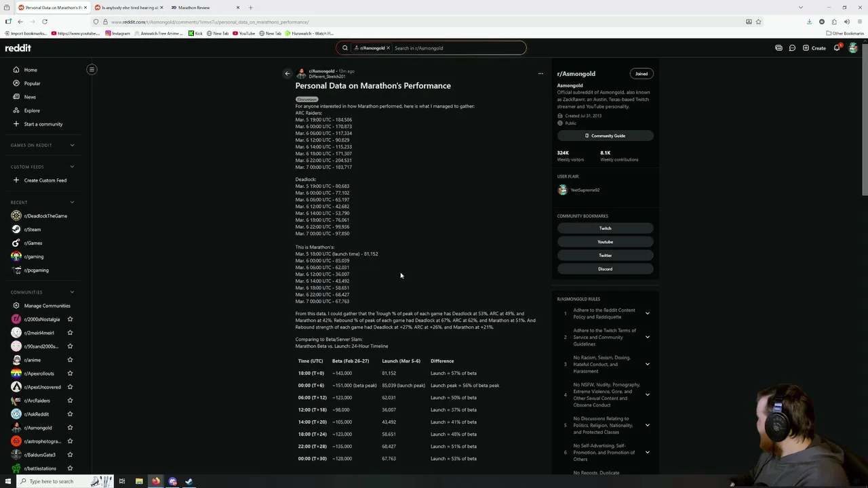
Task: Switch to the Marathon Review tab
Action: point(205,7)
